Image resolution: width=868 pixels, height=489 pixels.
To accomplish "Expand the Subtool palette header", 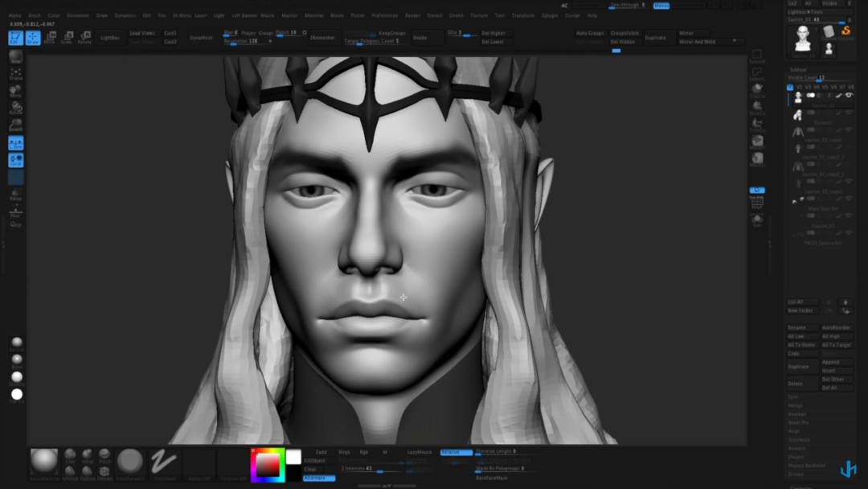I will [798, 70].
